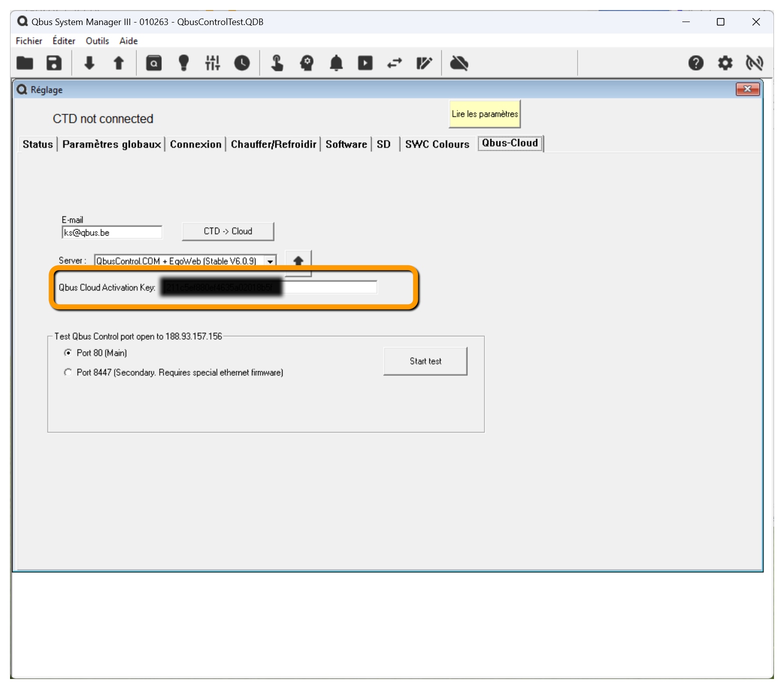This screenshot has height=689, width=784.
Task: Open the sliders mixer toolbar icon
Action: [212, 63]
